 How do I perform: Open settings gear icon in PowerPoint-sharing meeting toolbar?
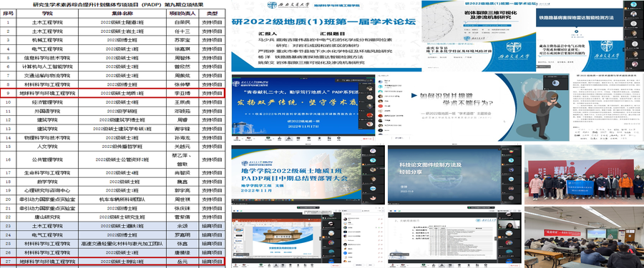coord(312,264)
